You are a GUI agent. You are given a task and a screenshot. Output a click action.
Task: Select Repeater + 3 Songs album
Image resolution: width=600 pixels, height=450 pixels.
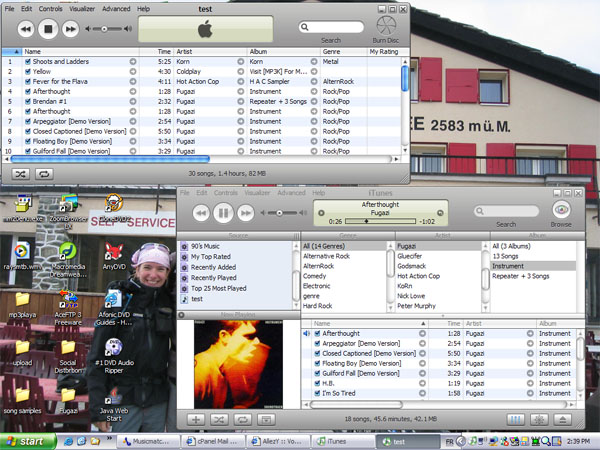[x=533, y=276]
